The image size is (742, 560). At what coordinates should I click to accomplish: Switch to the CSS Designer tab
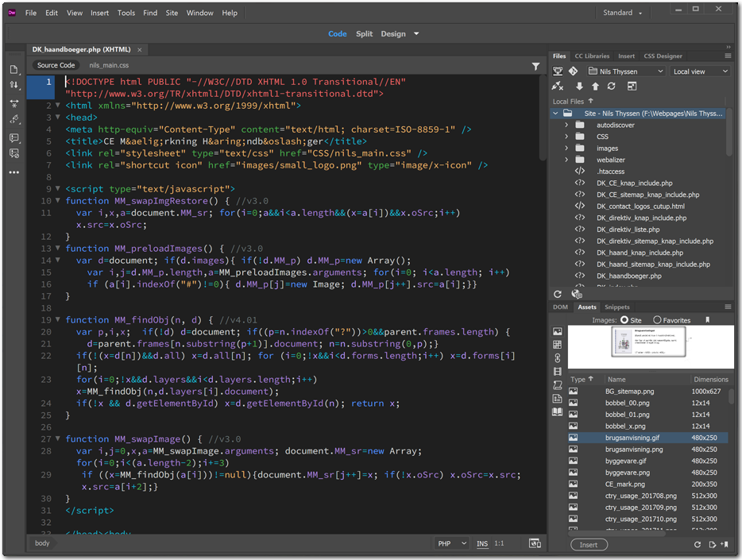[663, 56]
